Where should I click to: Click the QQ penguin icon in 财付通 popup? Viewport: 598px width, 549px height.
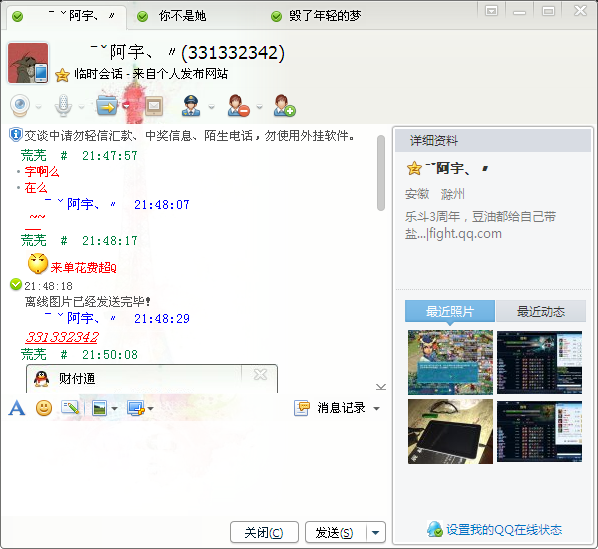41,379
